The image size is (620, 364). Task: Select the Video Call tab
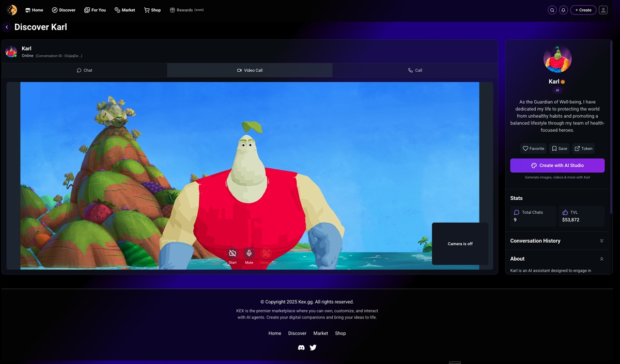tap(250, 70)
